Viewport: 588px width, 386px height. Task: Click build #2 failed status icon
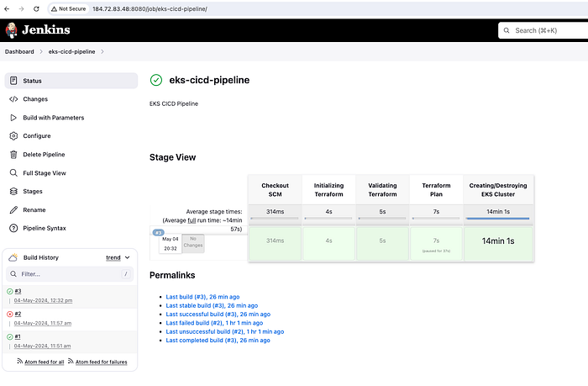click(10, 314)
